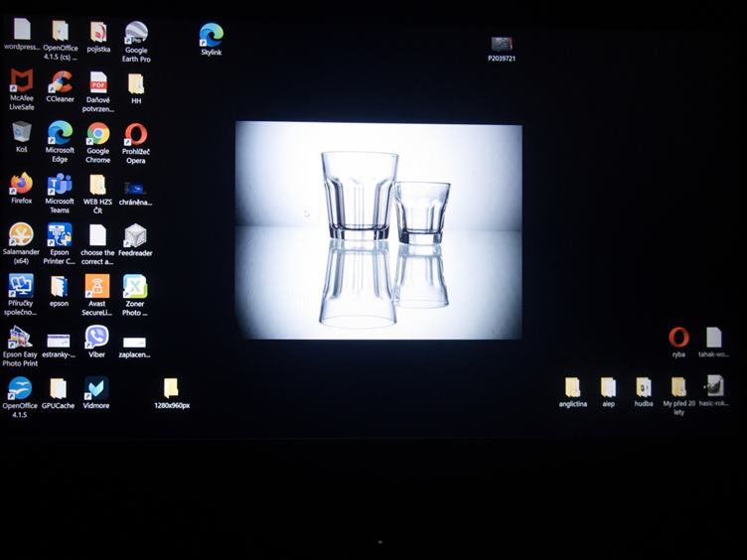This screenshot has height=560, width=747.
Task: Open the GPUCache folder
Action: coord(59,388)
